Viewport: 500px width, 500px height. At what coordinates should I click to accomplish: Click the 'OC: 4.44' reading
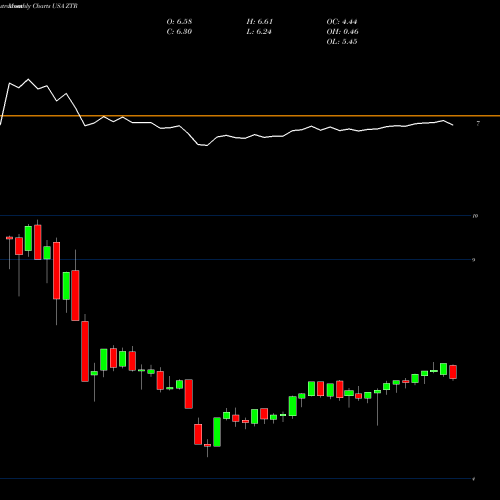point(342,22)
